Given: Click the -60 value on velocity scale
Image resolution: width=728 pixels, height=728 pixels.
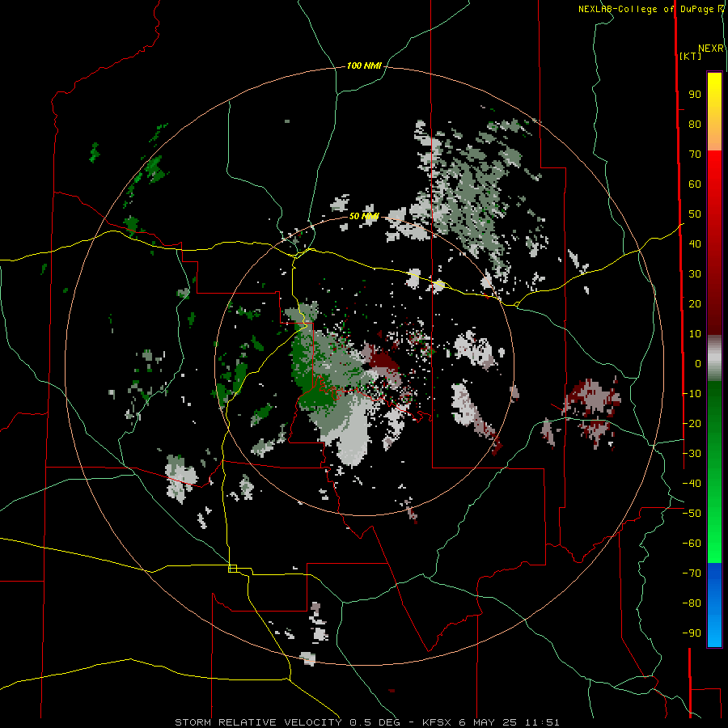Looking at the screenshot, I should pos(692,544).
